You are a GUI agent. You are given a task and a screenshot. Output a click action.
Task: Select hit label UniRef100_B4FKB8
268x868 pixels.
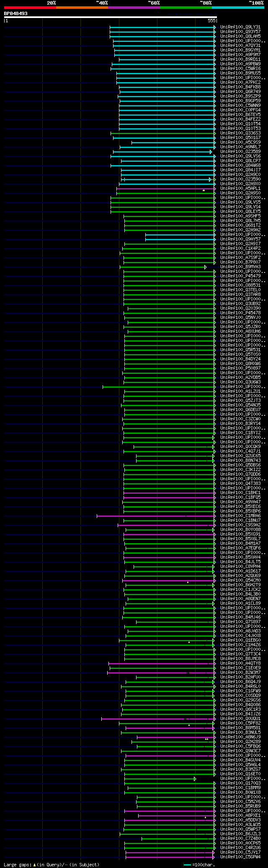(241, 87)
